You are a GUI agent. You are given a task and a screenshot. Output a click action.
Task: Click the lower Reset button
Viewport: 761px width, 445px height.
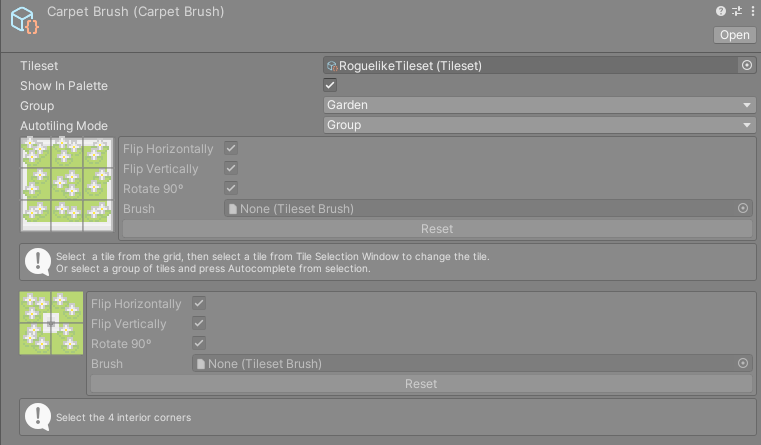pyautogui.click(x=421, y=383)
